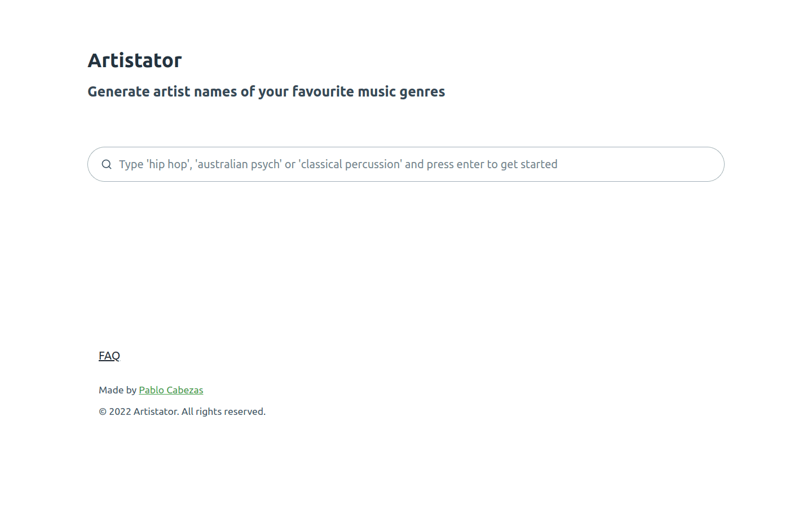Follow the Pablo Cabezas hyperlink
Image resolution: width=812 pixels, height=508 pixels.
171,390
